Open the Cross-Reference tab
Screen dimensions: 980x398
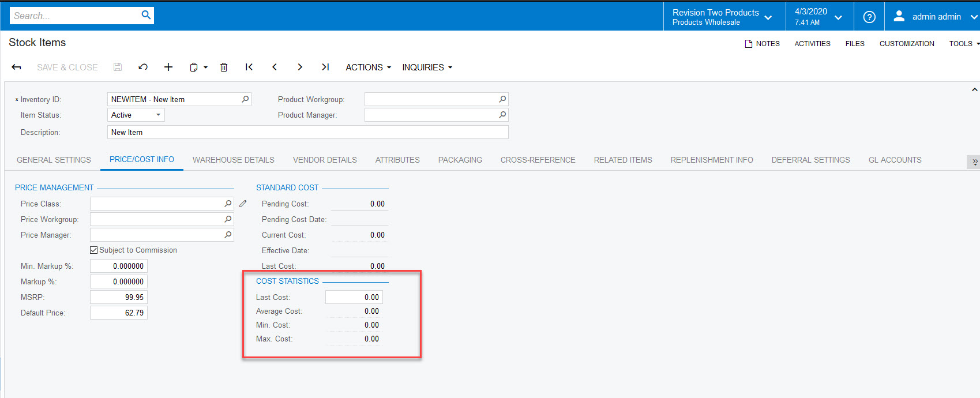tap(538, 160)
